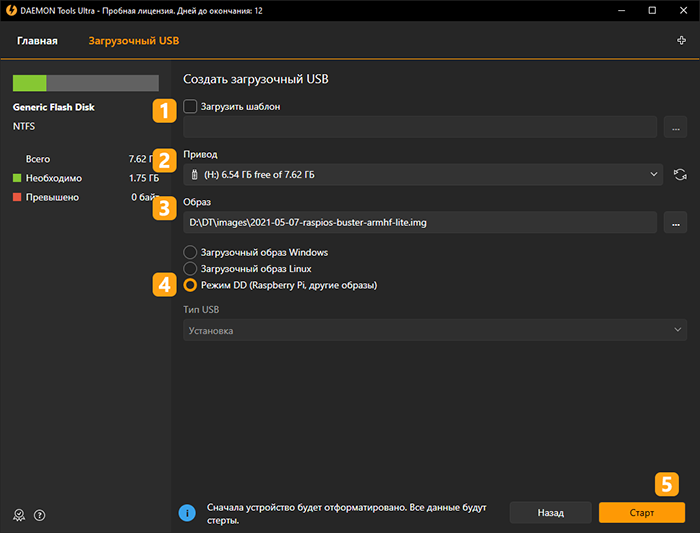Click the red Превышено legend swatch

click(x=17, y=197)
